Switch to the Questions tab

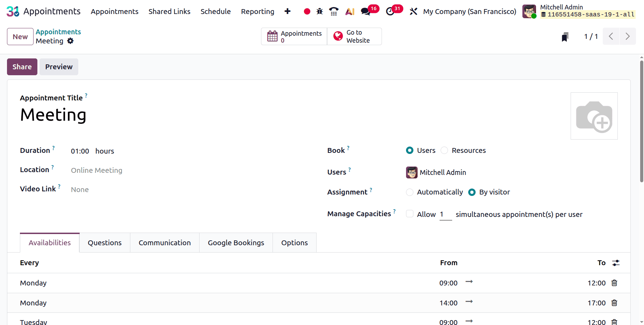click(105, 243)
